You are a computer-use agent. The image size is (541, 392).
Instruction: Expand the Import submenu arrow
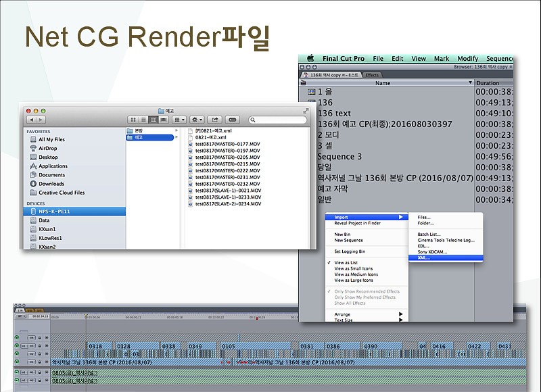pyautogui.click(x=400, y=217)
